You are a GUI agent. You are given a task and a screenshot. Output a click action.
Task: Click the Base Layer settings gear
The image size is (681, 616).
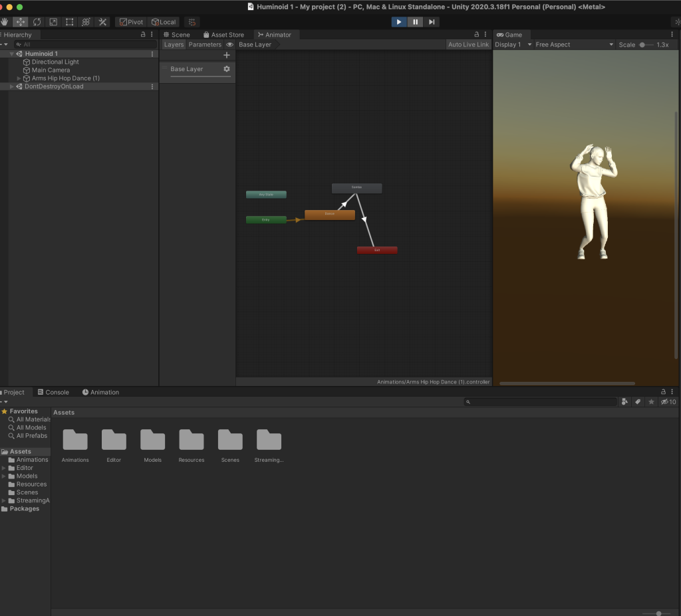[x=226, y=69]
